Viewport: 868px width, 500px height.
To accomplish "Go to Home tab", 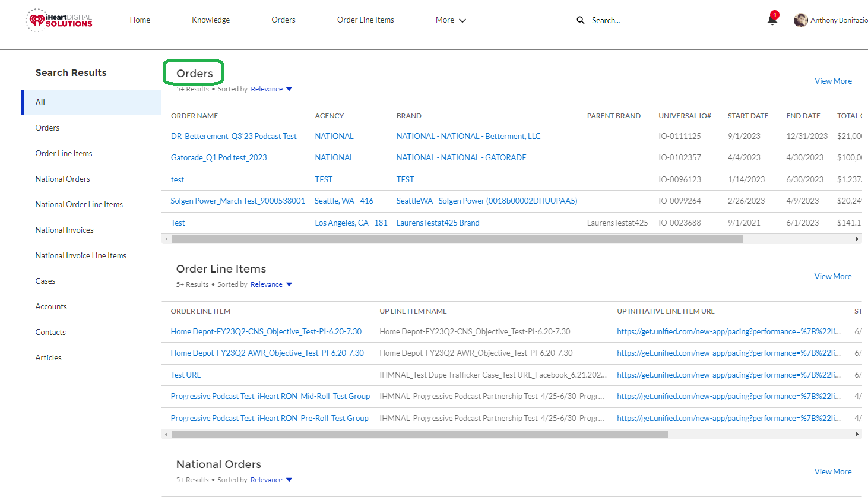I will (140, 20).
